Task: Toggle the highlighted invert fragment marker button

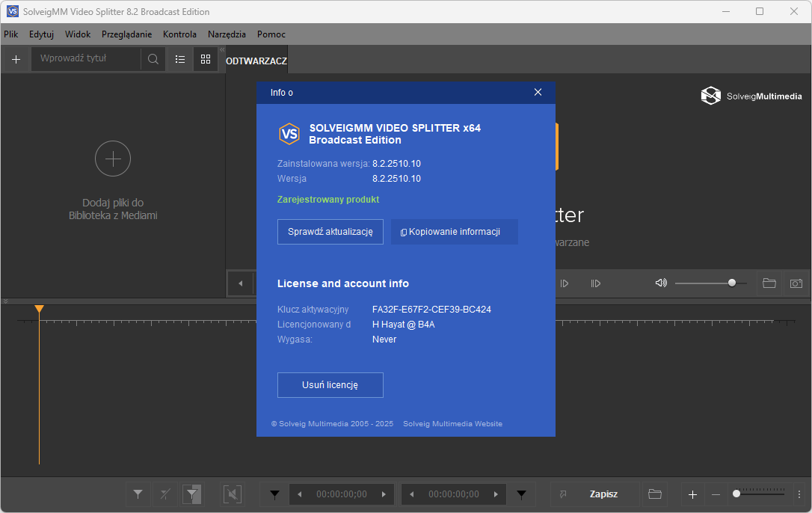Action: point(192,494)
